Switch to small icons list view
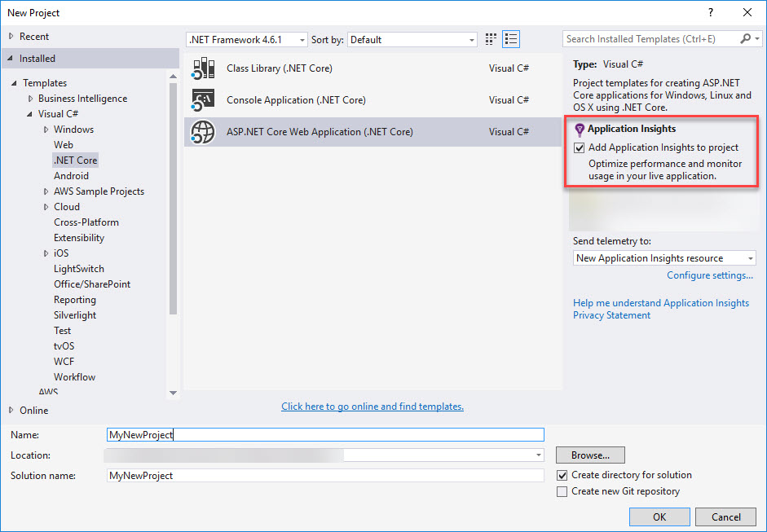This screenshot has width=767, height=532. click(x=511, y=39)
